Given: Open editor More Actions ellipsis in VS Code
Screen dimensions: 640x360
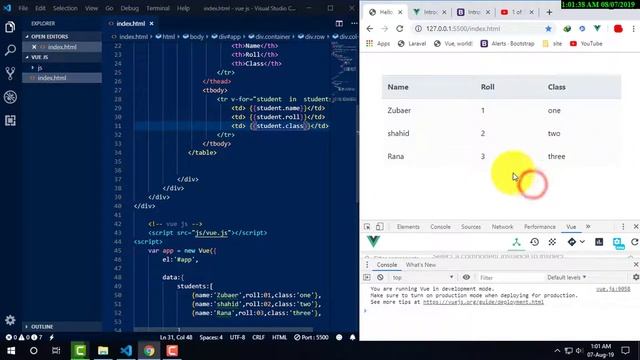Looking at the screenshot, I should coord(354,23).
